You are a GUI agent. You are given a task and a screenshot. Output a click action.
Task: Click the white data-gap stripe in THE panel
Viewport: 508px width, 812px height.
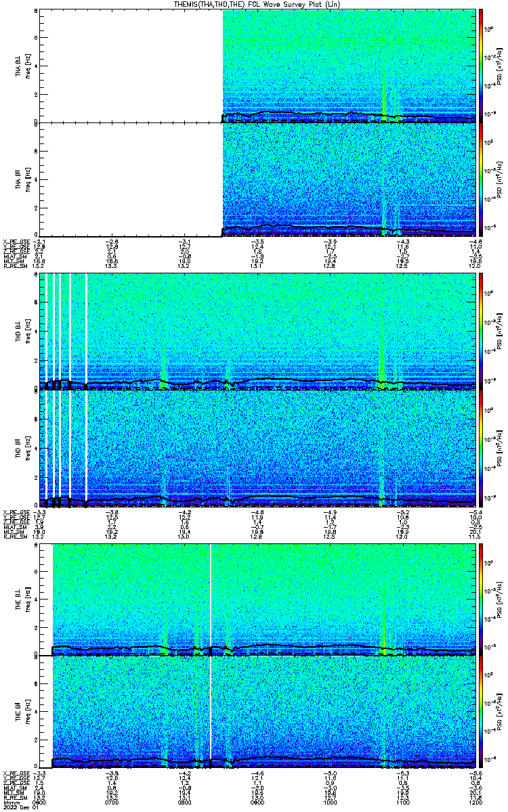click(x=211, y=656)
